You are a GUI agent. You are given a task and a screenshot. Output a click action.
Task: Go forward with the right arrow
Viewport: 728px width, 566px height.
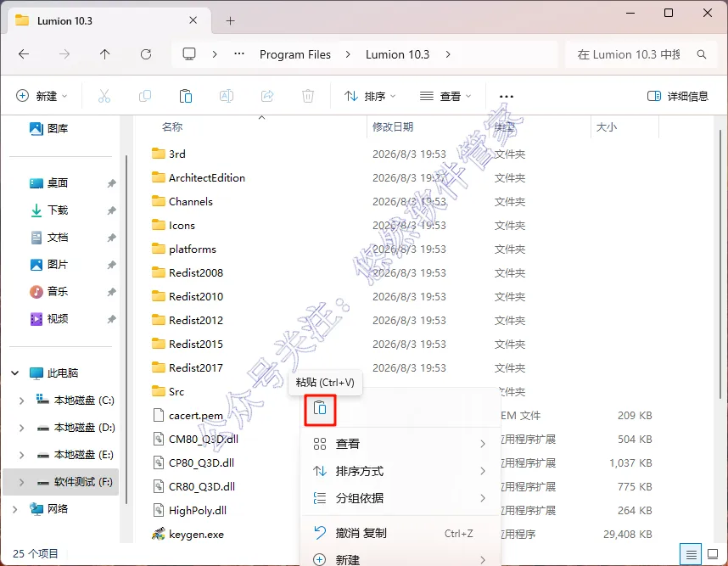(64, 54)
